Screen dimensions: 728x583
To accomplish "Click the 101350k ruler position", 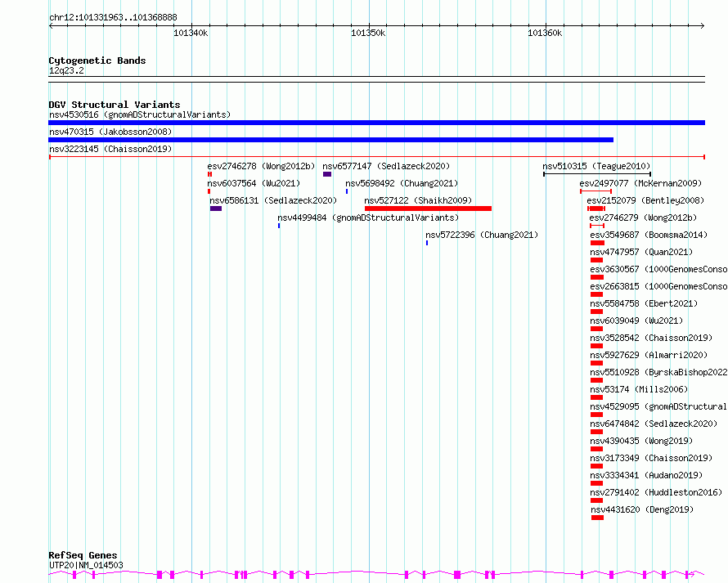I will click(368, 33).
